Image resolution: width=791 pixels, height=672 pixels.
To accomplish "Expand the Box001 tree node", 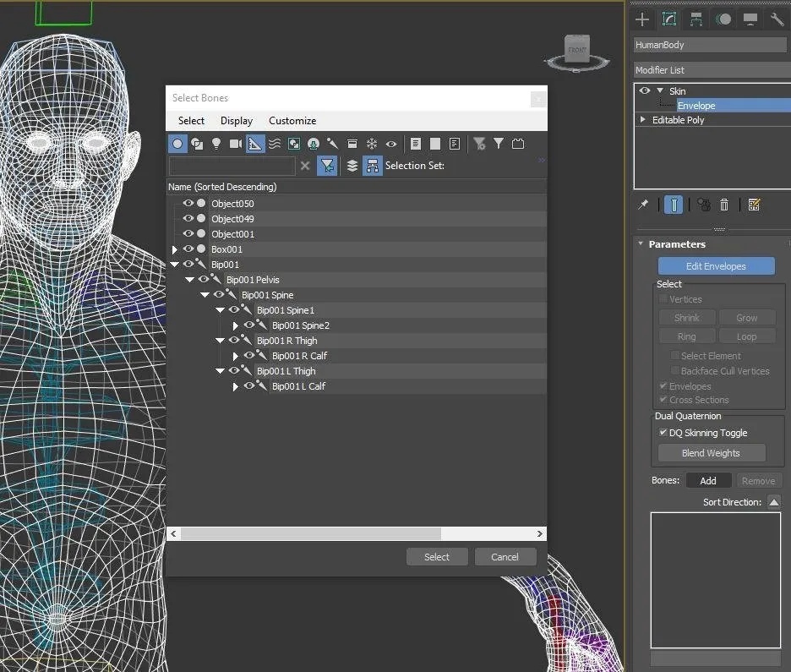I will [175, 249].
